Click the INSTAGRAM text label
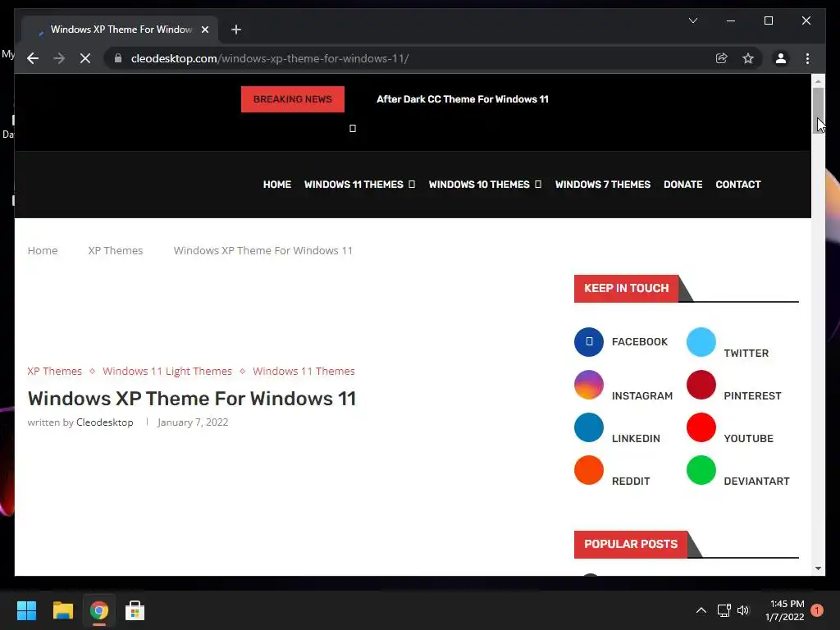The image size is (840, 630). 641,396
